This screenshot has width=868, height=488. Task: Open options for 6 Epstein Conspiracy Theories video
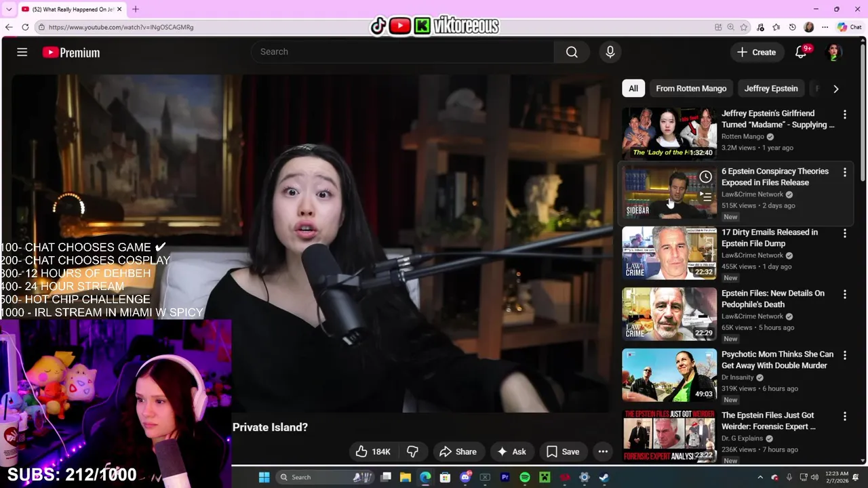(x=845, y=172)
